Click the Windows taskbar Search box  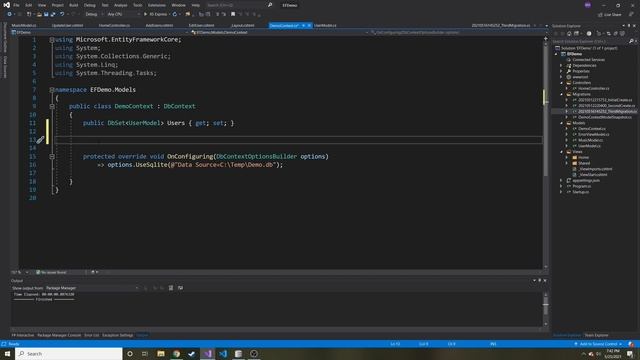click(x=69, y=353)
